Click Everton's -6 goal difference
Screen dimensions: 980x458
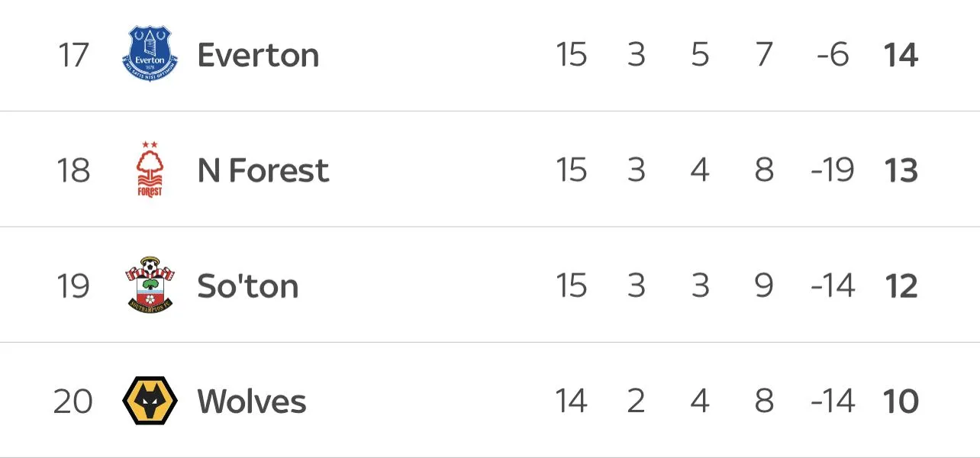click(832, 55)
